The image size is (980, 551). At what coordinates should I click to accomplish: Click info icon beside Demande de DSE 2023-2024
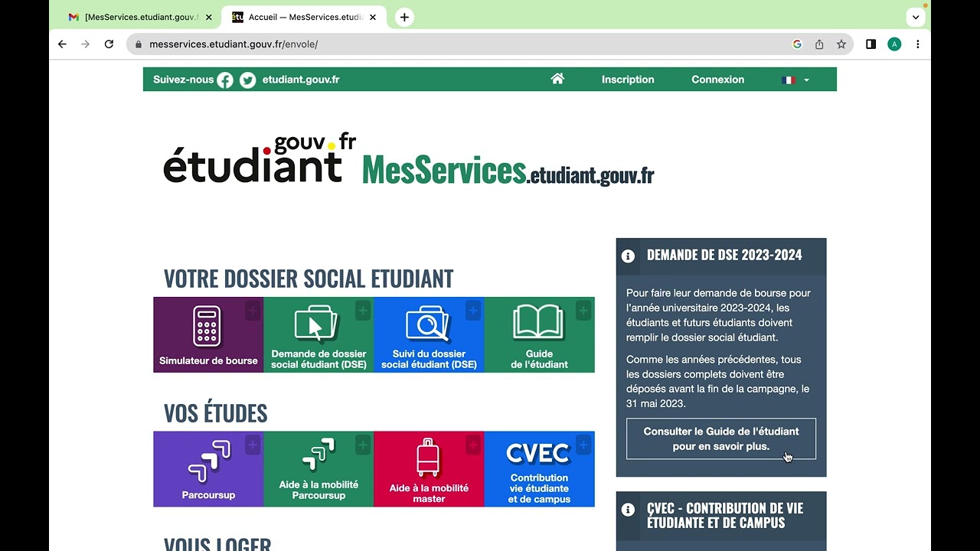coord(628,256)
